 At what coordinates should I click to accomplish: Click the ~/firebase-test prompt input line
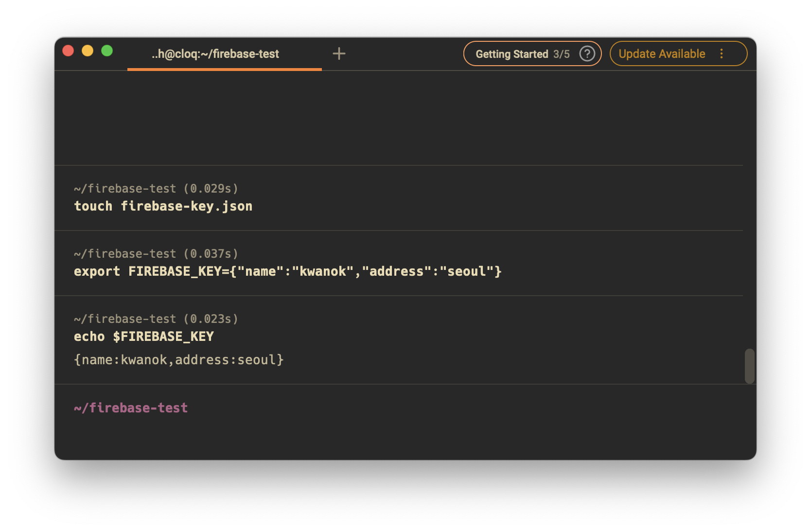(131, 408)
